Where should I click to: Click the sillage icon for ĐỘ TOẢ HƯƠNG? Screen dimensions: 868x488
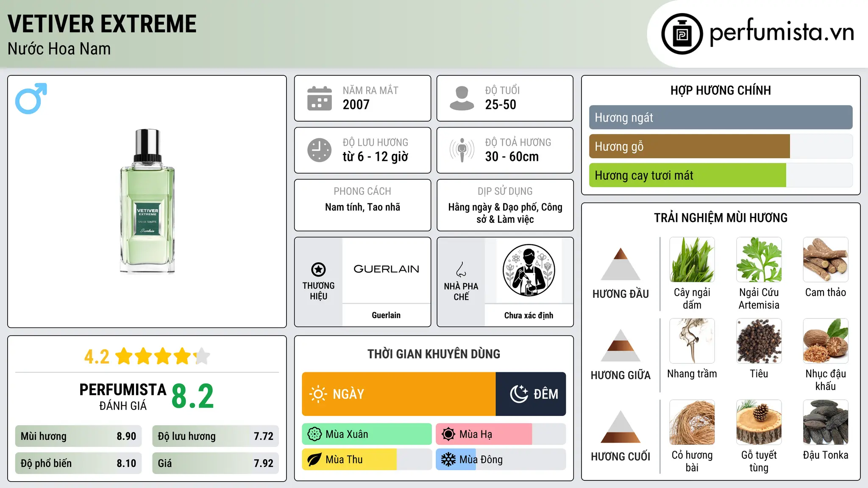[x=462, y=150]
